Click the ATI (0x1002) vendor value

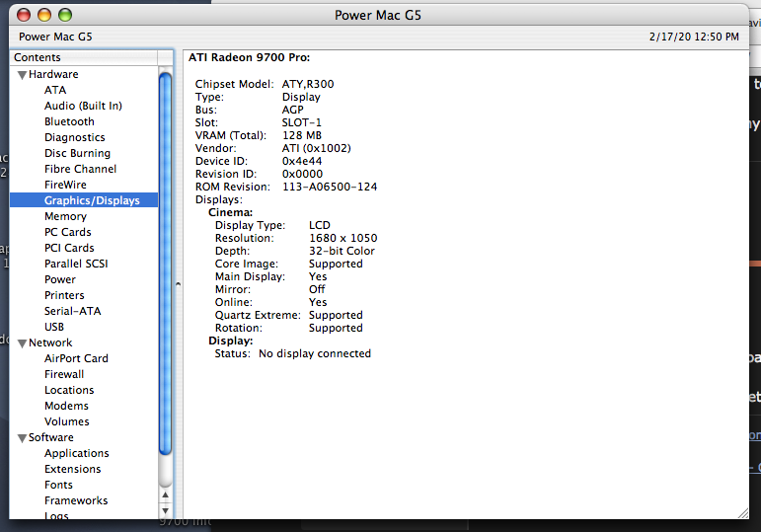tap(317, 148)
